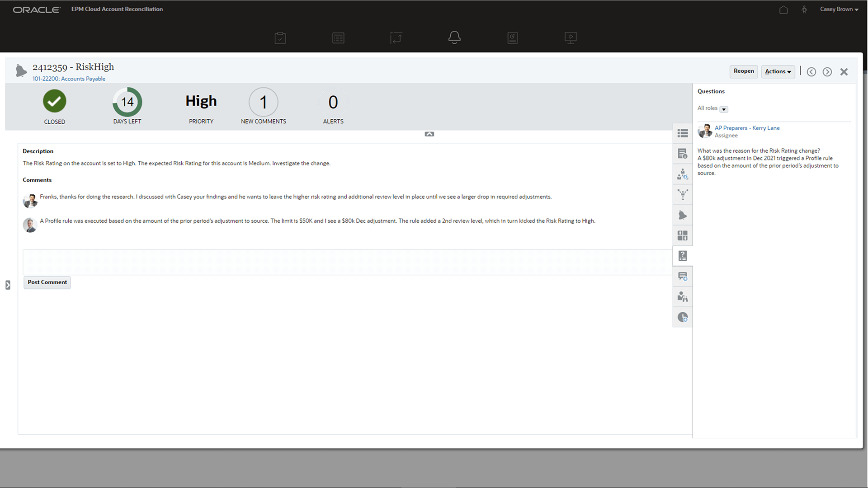Click the Post Comment button

pos(47,282)
